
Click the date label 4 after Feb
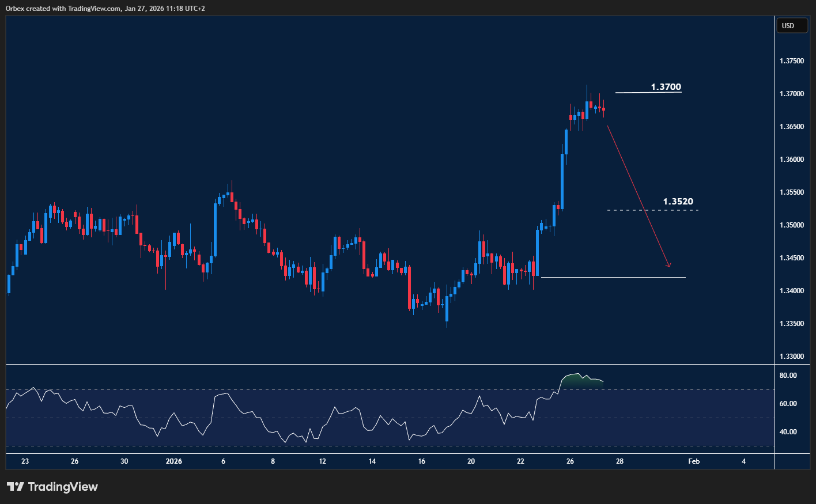[743, 461]
